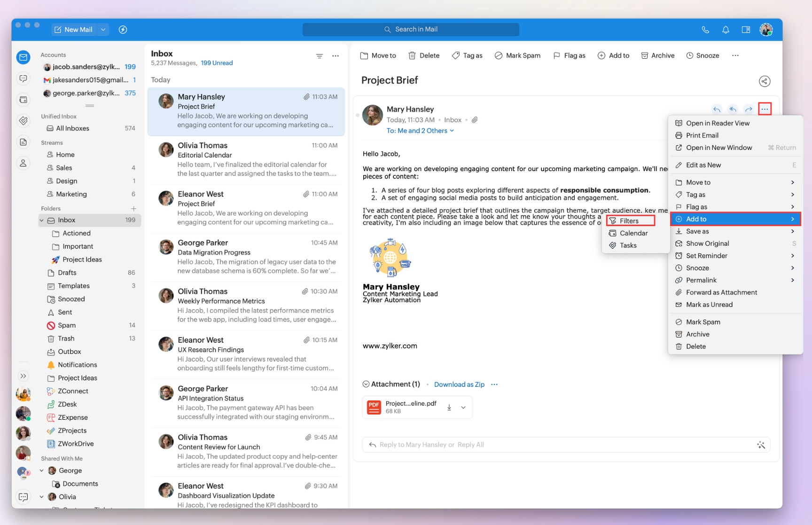
Task: Collapse the Inbox folder tree
Action: [42, 220]
